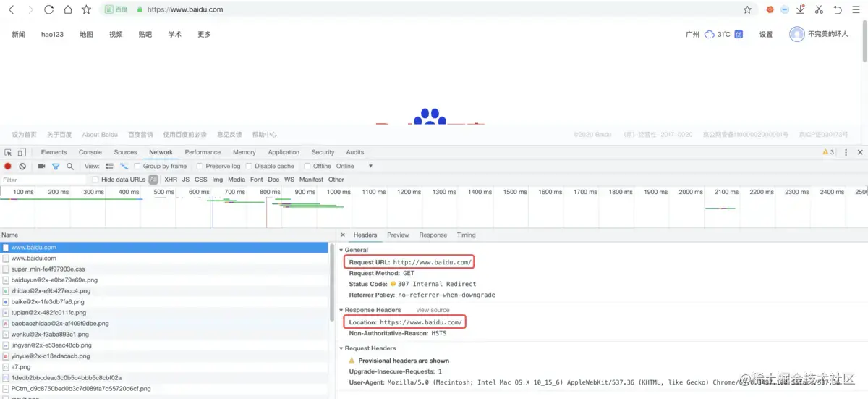
Task: Filter requests by Img type
Action: tap(217, 180)
